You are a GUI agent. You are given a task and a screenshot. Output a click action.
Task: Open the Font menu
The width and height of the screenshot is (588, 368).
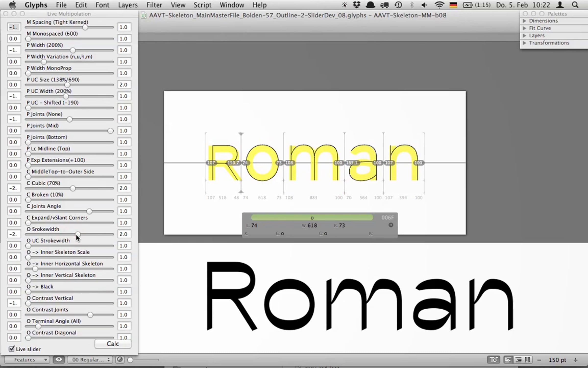click(x=102, y=5)
